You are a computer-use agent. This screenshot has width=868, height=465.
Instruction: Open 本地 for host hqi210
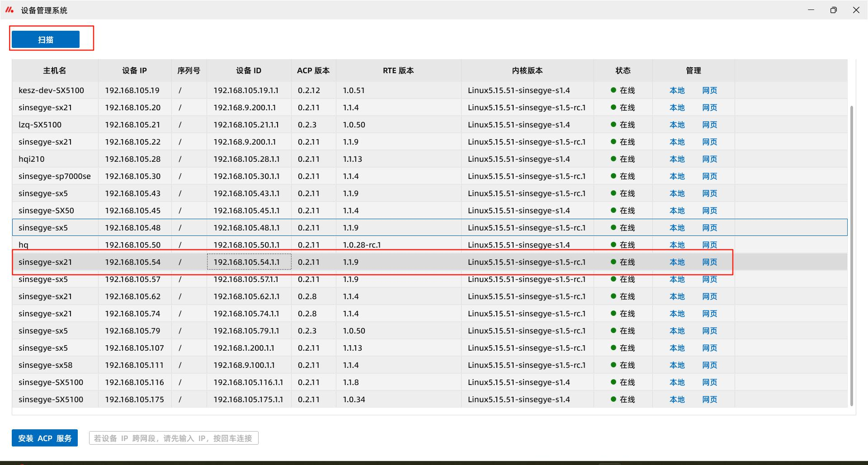(x=677, y=159)
